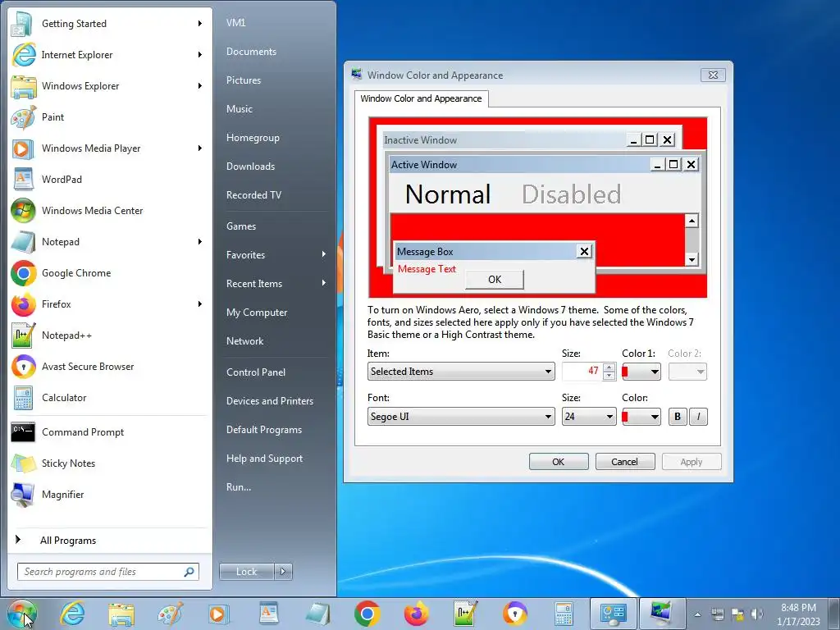Click Windows Media Player taskbar icon
840x630 pixels.
220,614
